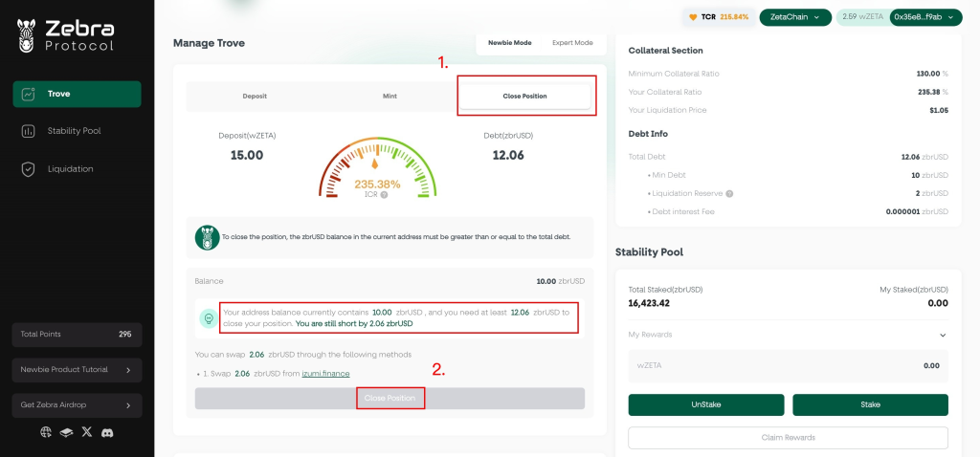This screenshot has width=980, height=457.
Task: Open the website globe icon in sidebar
Action: (46, 432)
